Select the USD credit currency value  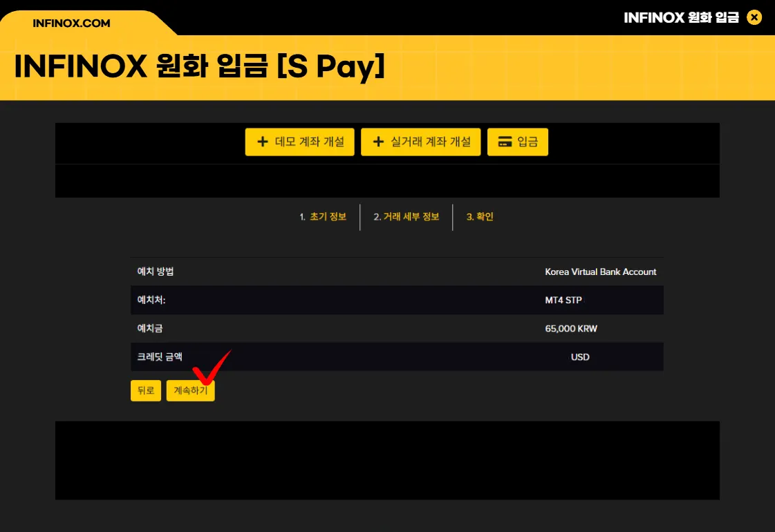pyautogui.click(x=580, y=357)
